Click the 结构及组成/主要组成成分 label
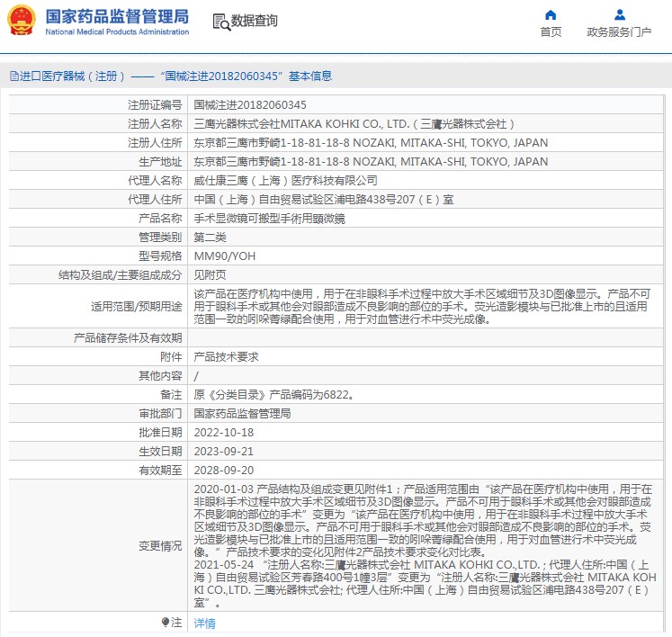 120,274
